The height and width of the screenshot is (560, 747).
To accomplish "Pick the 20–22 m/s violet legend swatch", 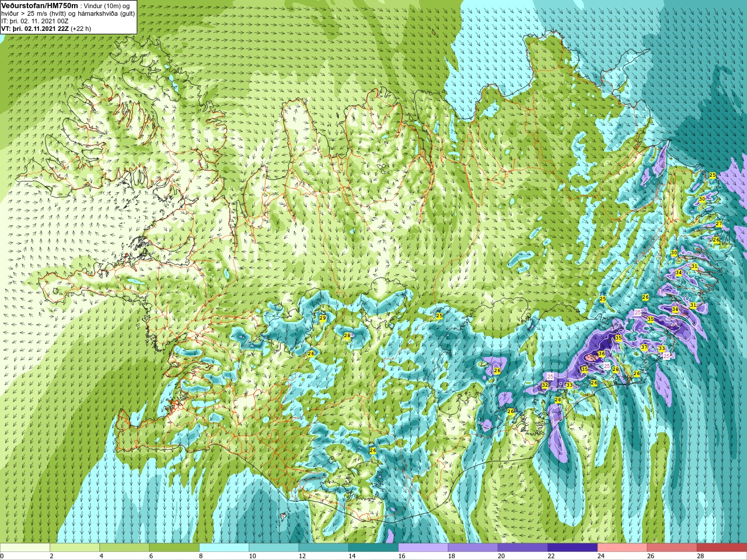I will coord(523,548).
